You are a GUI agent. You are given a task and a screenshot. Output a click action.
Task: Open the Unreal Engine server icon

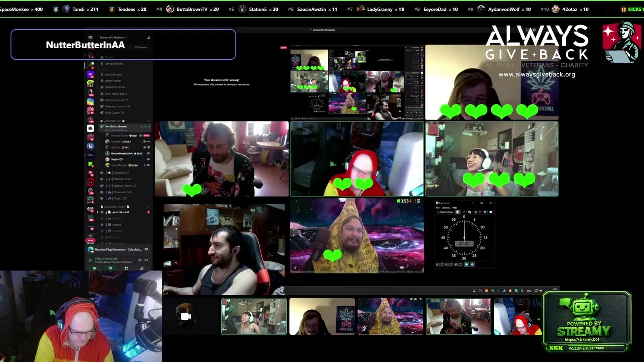[90, 146]
